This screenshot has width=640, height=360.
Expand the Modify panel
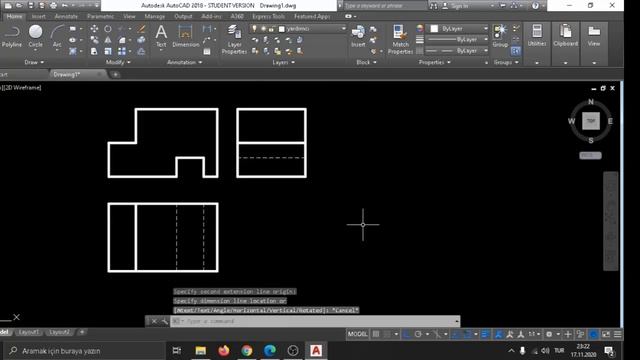pyautogui.click(x=118, y=62)
